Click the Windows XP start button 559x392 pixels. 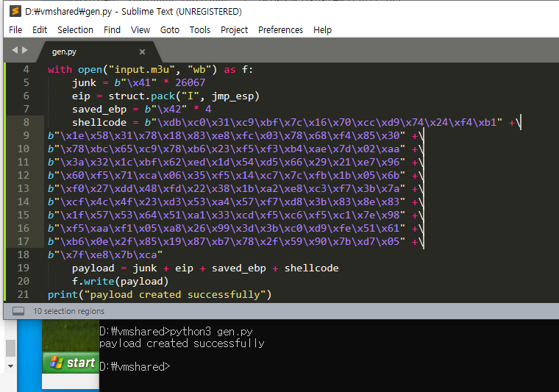[71, 363]
